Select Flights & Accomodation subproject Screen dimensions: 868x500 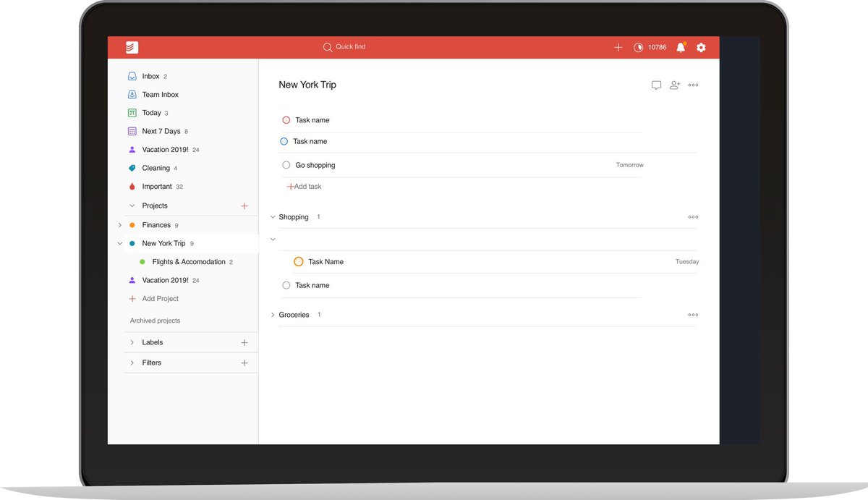click(x=189, y=262)
